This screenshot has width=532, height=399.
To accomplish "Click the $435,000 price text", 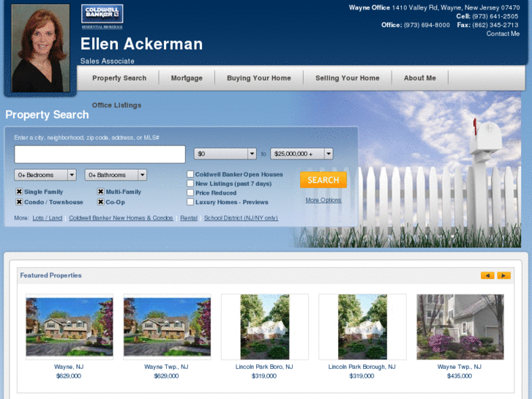I will click(460, 376).
